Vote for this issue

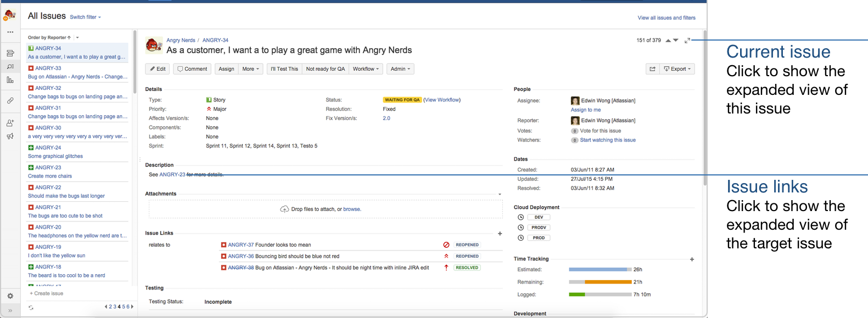[600, 131]
